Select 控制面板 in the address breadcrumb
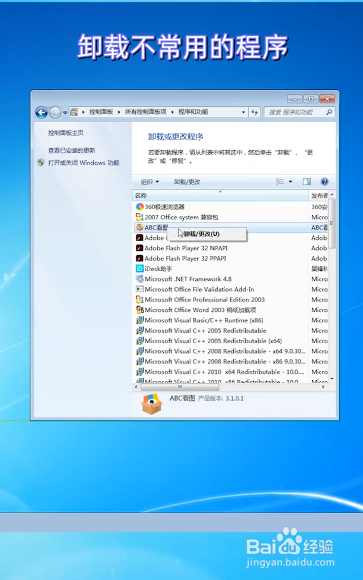The height and width of the screenshot is (580, 363). (x=101, y=112)
